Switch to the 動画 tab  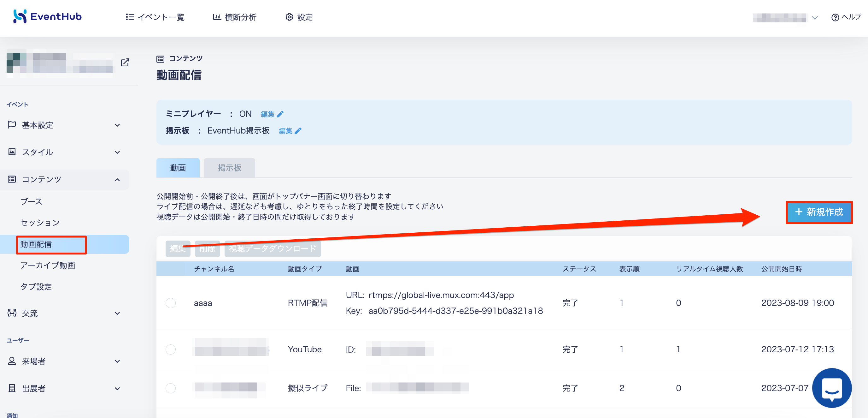coord(178,168)
